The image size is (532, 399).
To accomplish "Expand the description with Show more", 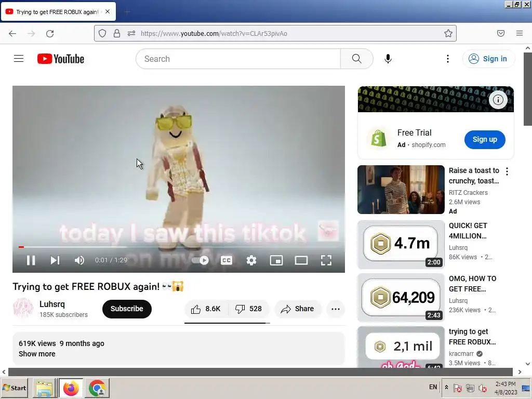I will [37, 354].
